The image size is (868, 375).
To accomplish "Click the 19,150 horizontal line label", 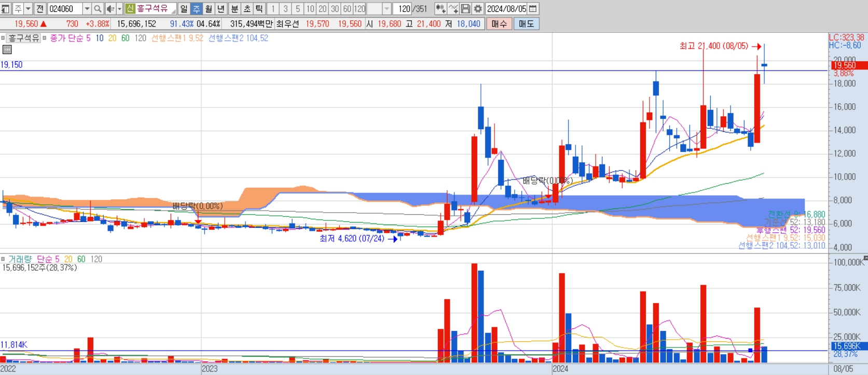I will click(x=11, y=65).
